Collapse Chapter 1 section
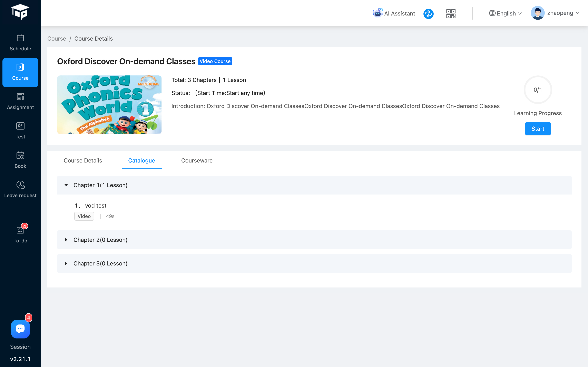The width and height of the screenshot is (588, 367). pyautogui.click(x=66, y=185)
